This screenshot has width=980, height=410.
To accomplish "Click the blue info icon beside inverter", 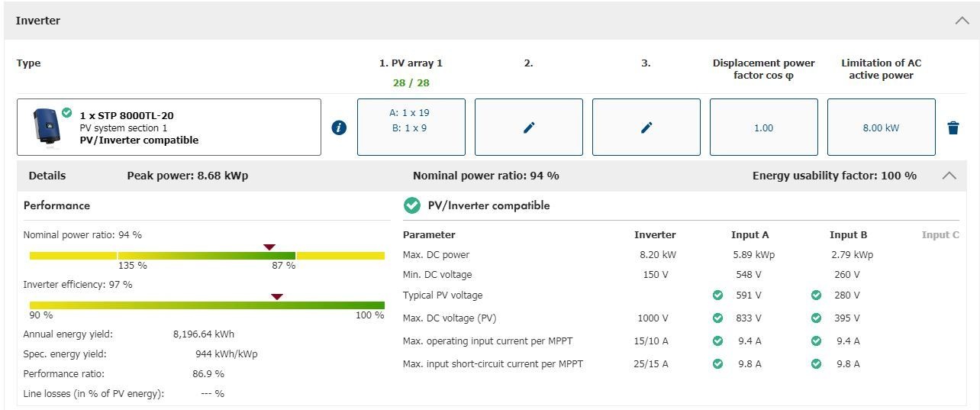I will [x=340, y=128].
